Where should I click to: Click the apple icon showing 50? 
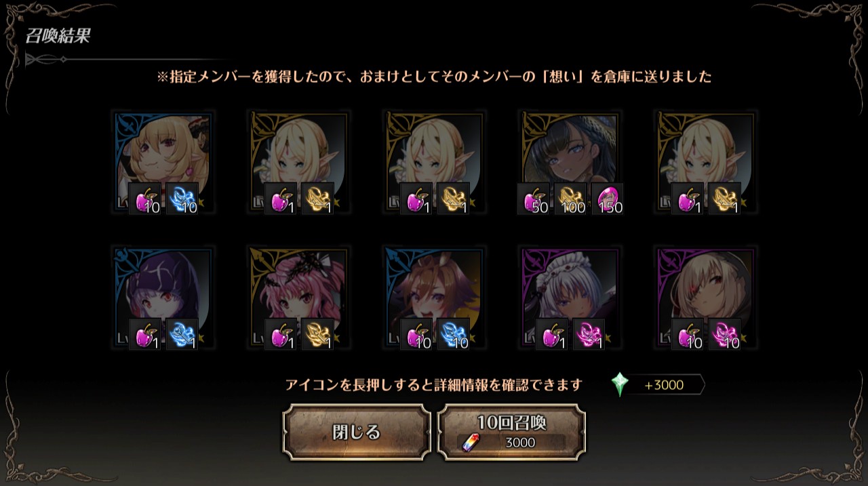(534, 199)
